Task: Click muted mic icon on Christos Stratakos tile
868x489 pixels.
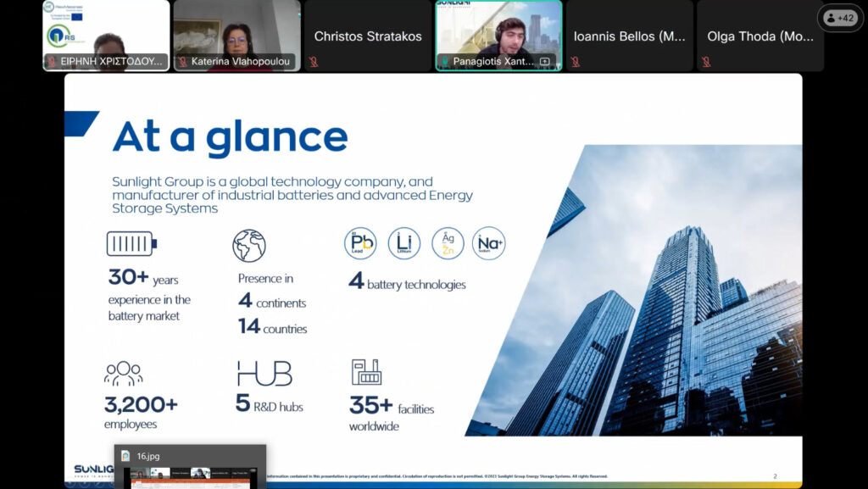Action: point(314,62)
